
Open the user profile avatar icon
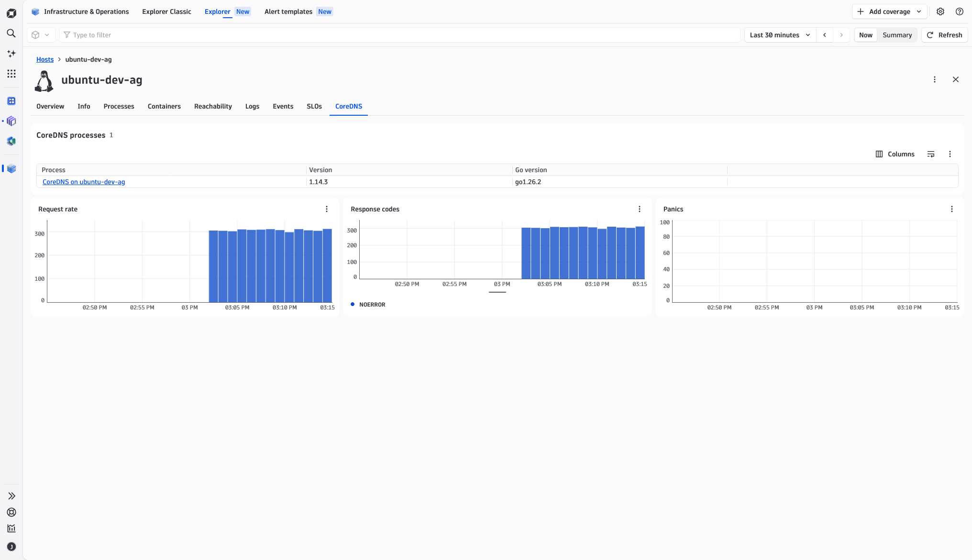[x=11, y=547]
